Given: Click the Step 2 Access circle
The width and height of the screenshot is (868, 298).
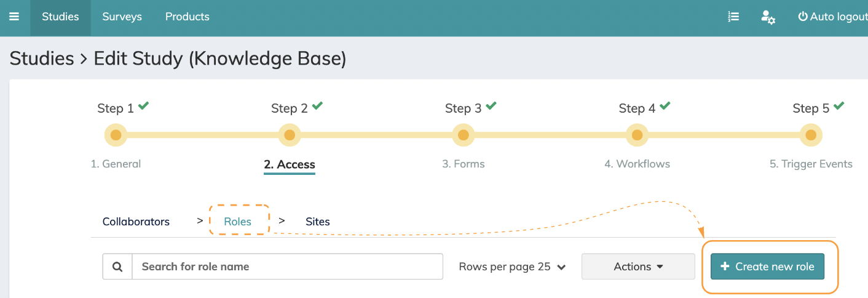Looking at the screenshot, I should [x=290, y=135].
